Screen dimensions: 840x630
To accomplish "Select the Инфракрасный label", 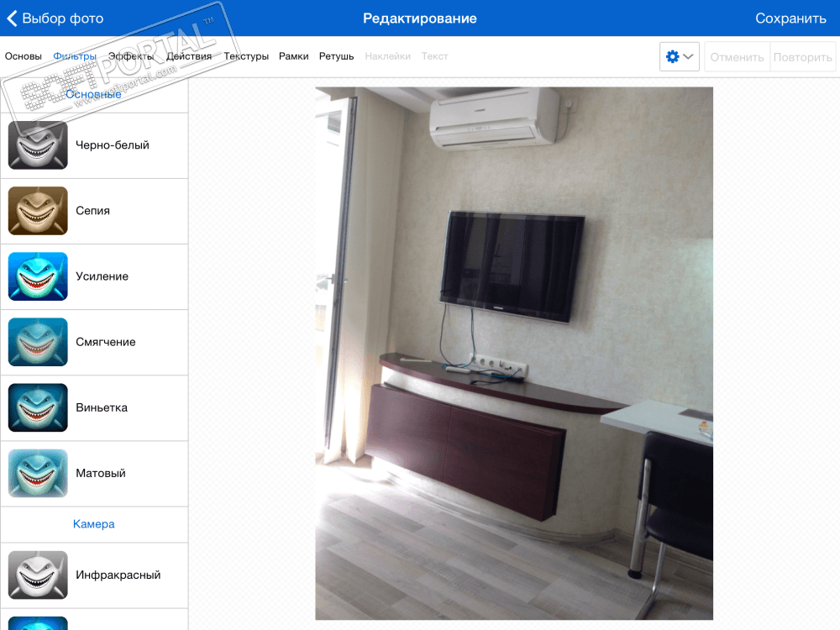I will click(118, 575).
